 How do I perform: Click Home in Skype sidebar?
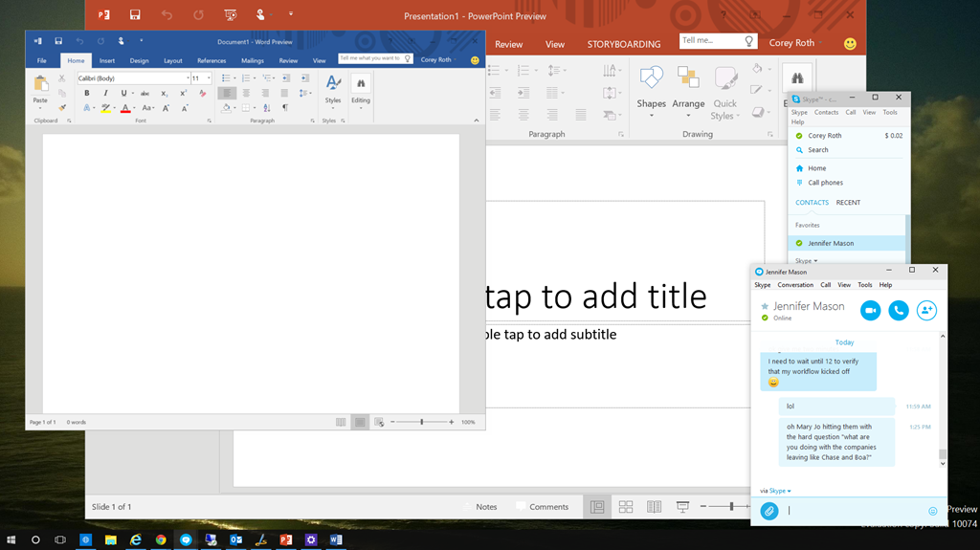coord(816,168)
